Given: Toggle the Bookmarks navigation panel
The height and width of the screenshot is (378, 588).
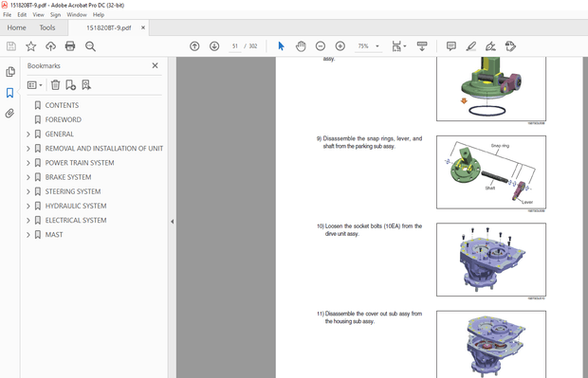Looking at the screenshot, I should coord(9,93).
